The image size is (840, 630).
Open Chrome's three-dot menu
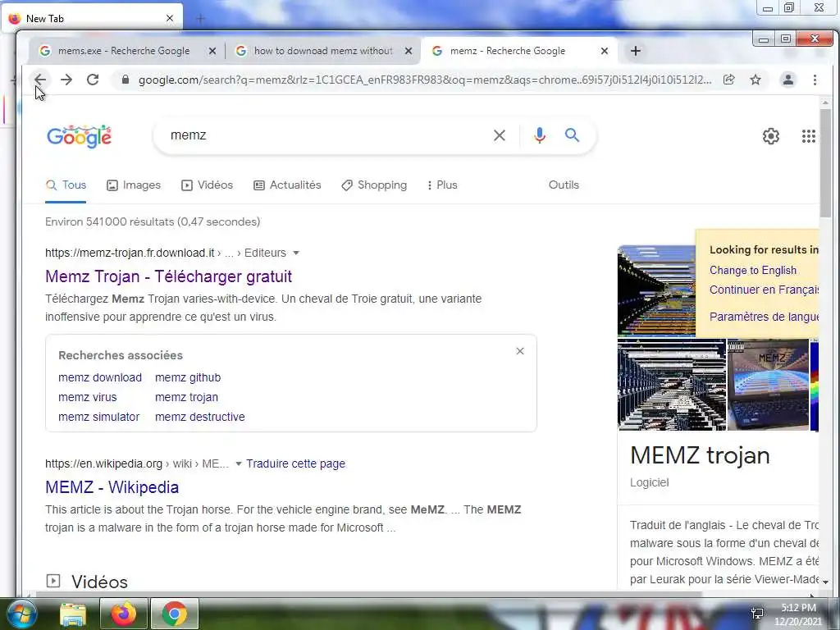click(x=815, y=80)
